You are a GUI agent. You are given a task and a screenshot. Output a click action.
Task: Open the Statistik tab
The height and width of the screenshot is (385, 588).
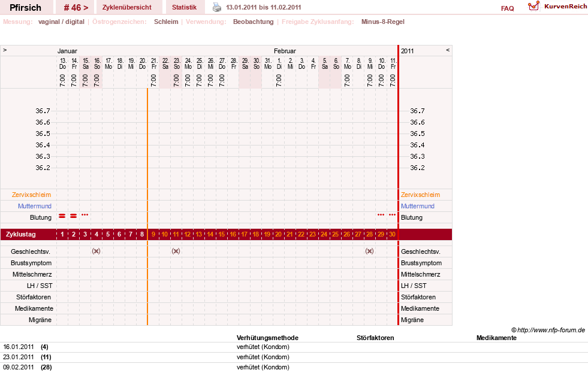184,7
